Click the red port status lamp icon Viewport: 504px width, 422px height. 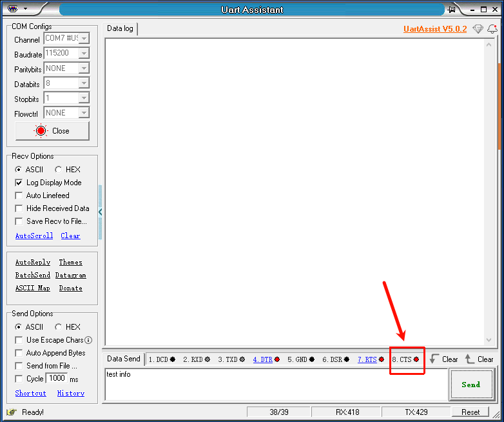41,131
